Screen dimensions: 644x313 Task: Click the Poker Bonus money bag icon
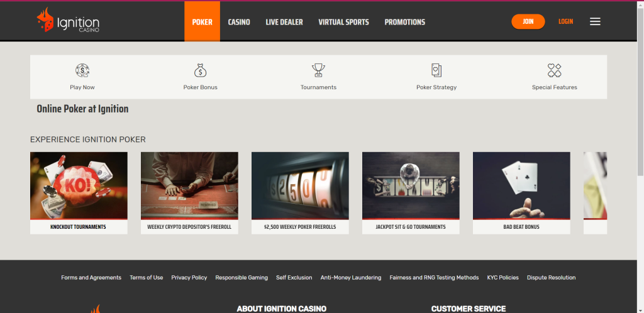[201, 70]
